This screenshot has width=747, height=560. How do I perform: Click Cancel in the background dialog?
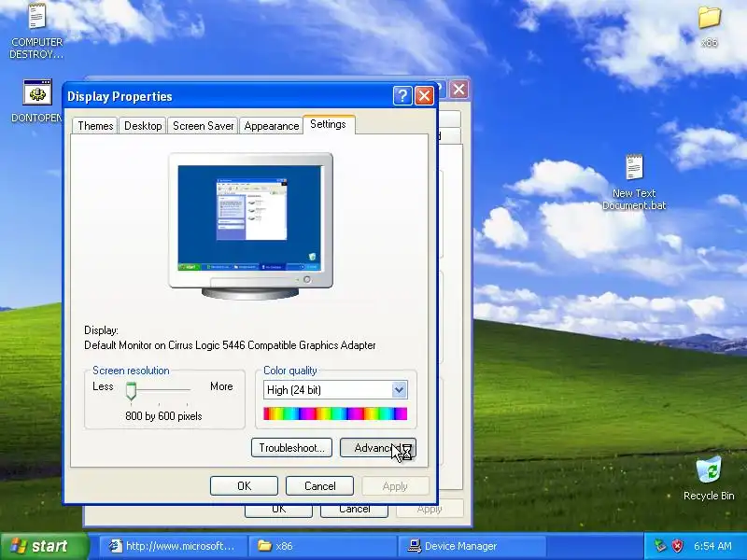(355, 511)
